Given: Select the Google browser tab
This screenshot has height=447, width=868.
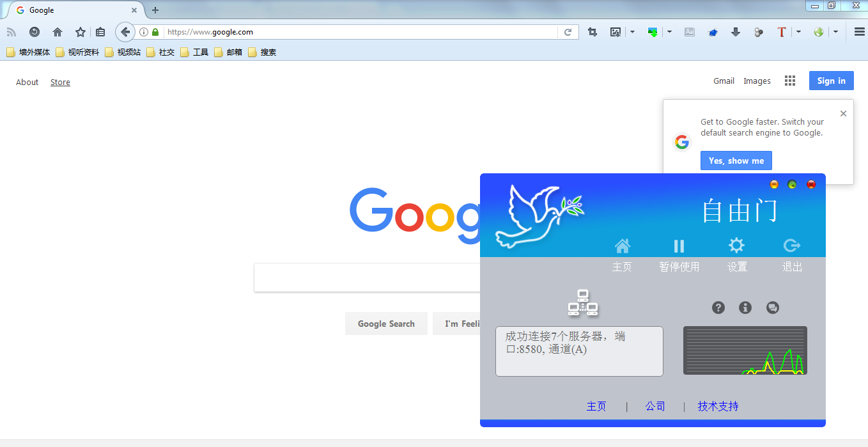Looking at the screenshot, I should (x=77, y=10).
